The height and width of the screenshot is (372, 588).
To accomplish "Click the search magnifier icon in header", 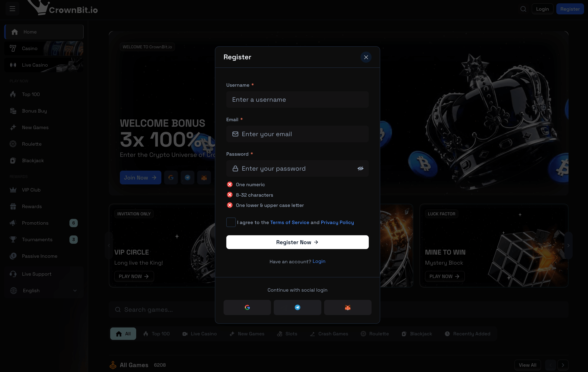I will pos(523,9).
